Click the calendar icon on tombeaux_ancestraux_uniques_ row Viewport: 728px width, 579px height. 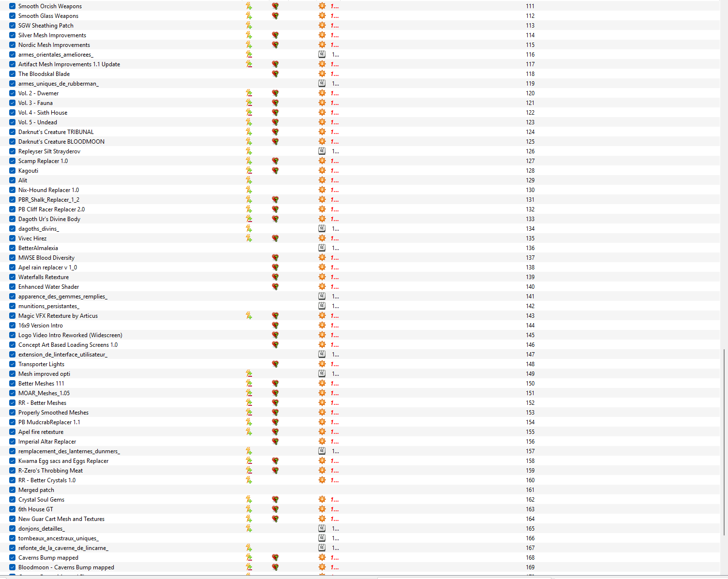[322, 538]
